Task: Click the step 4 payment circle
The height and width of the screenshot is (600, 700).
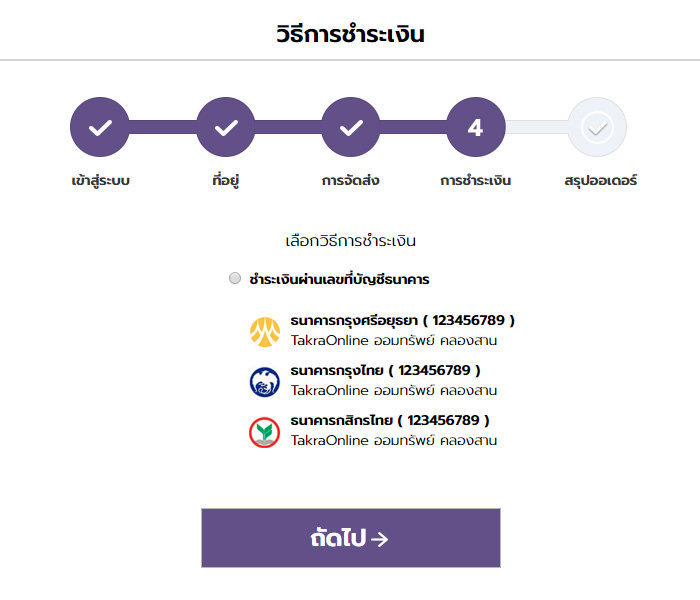Action: click(x=475, y=128)
